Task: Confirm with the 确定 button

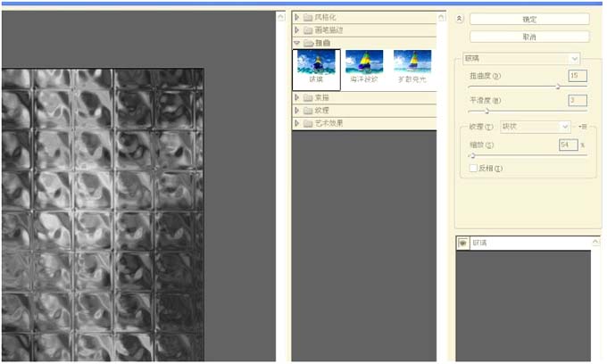Action: tap(529, 19)
